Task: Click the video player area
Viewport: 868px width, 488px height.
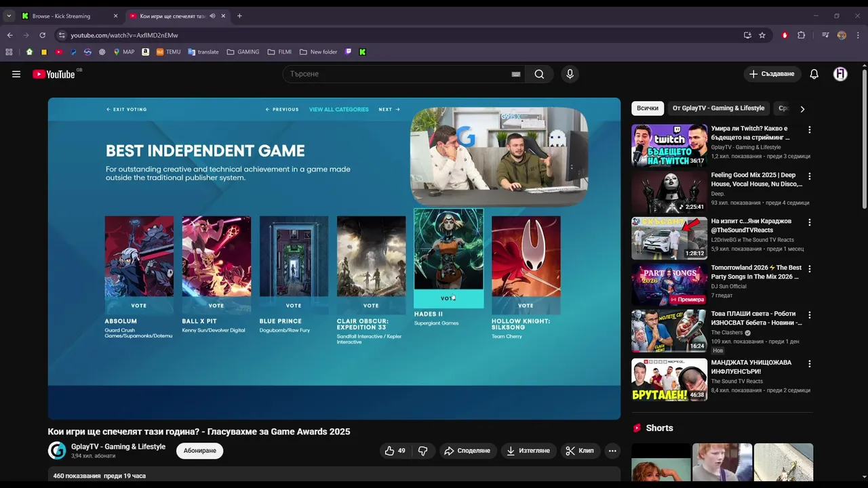Action: (x=334, y=259)
